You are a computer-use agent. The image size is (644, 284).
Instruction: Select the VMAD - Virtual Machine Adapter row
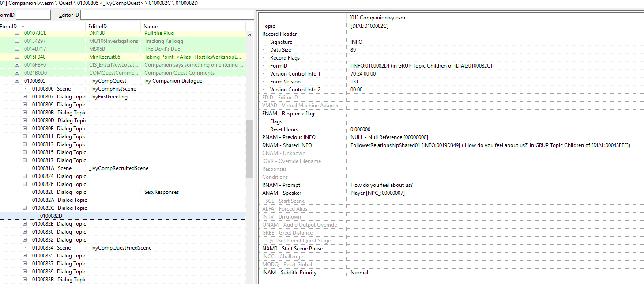coord(451,106)
